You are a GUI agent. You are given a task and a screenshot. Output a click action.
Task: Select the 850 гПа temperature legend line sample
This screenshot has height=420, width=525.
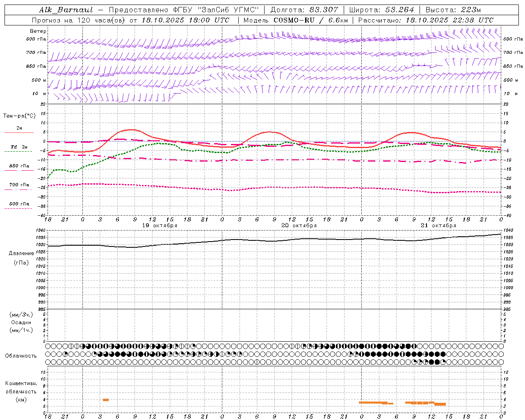click(19, 170)
